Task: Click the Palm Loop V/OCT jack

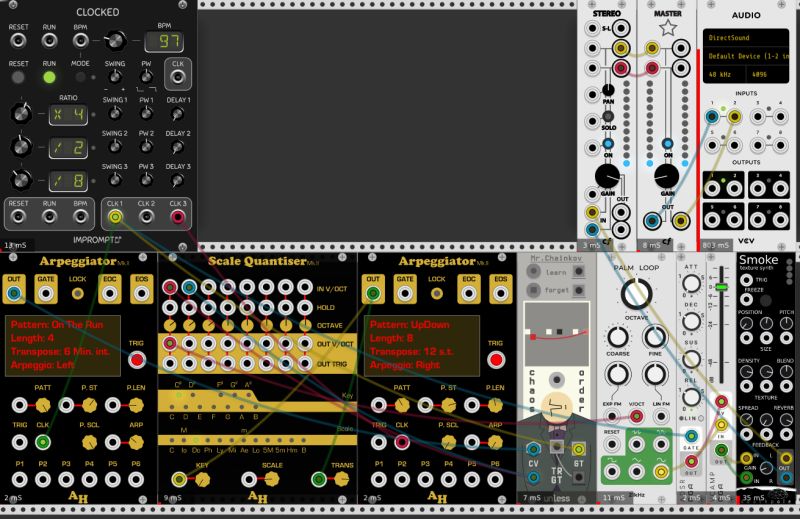Action: (636, 417)
